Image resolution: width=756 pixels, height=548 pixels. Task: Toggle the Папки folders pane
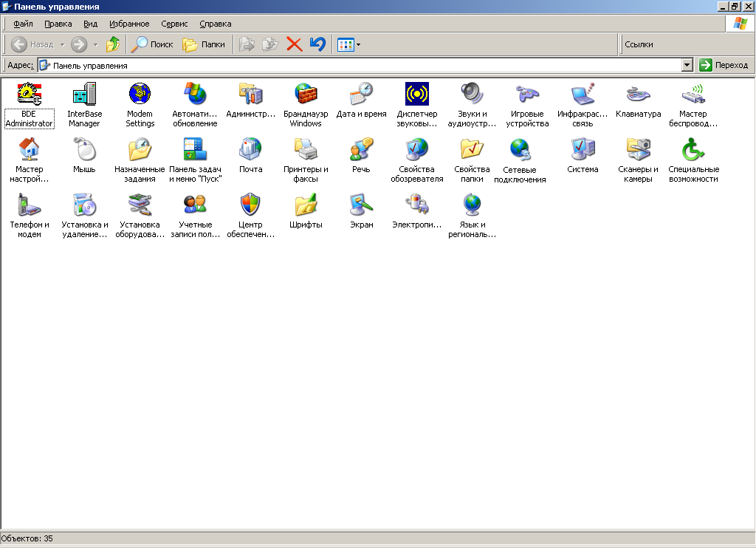(204, 44)
